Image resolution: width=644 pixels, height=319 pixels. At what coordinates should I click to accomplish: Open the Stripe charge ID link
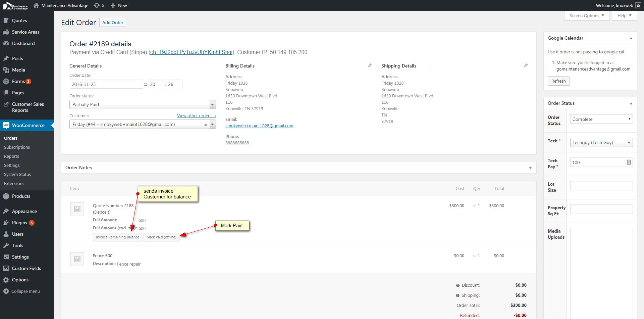191,52
